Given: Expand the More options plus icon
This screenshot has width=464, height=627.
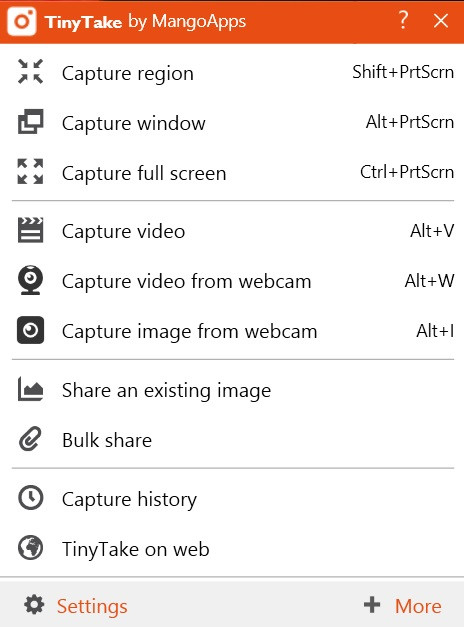Looking at the screenshot, I should tap(372, 604).
